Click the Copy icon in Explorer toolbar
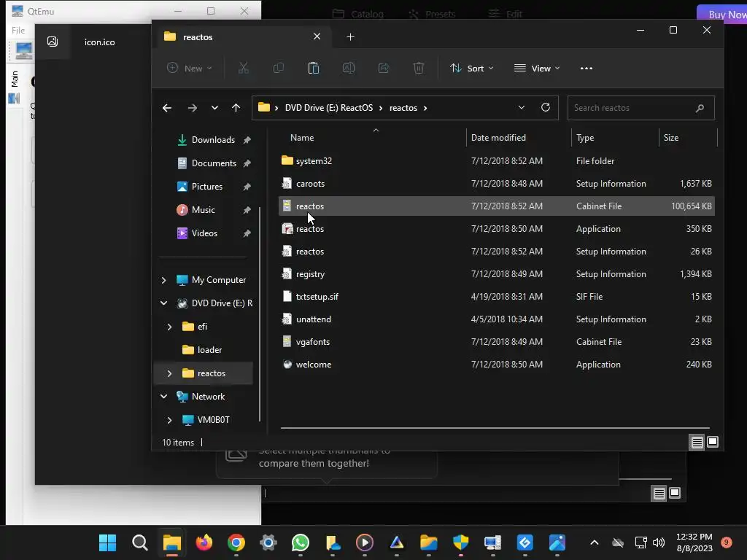This screenshot has width=747, height=560. 278,68
